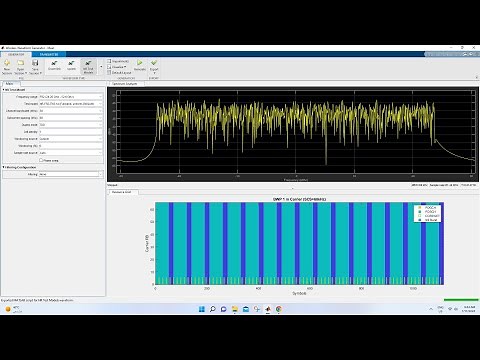Open the Frequency range dropdown

(71, 97)
